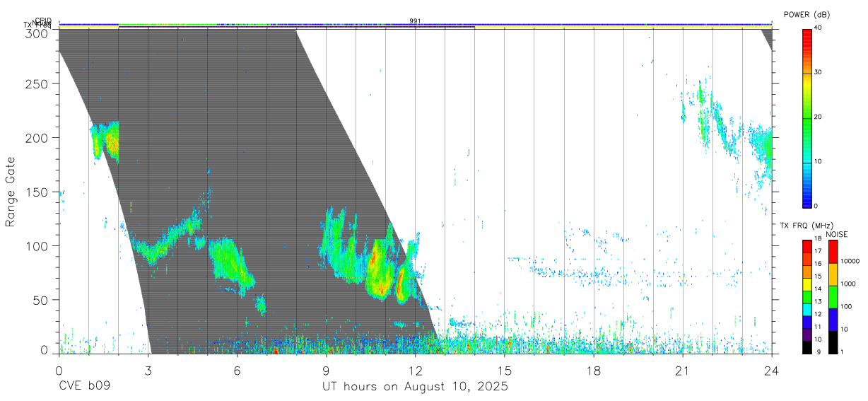Click the power color bar's blue bottom end

point(807,202)
